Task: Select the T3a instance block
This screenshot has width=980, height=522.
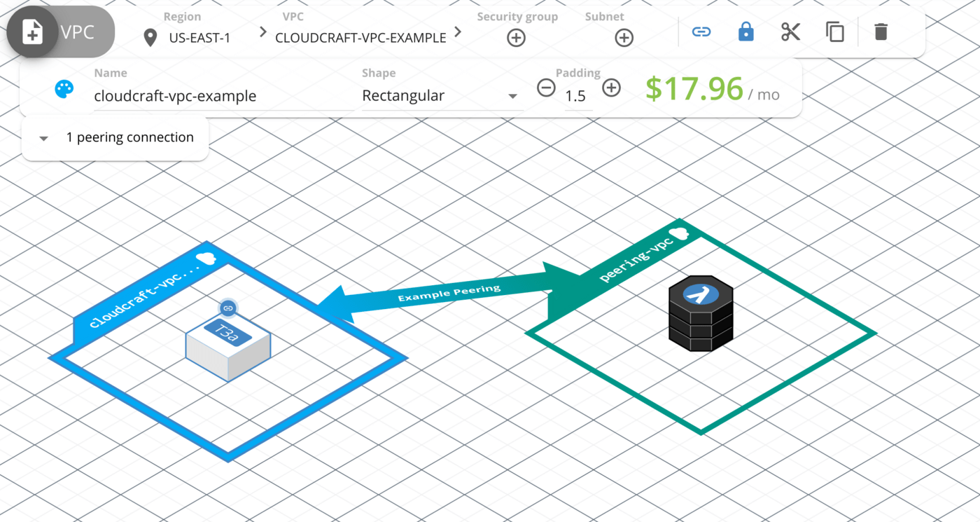Action: click(x=228, y=348)
